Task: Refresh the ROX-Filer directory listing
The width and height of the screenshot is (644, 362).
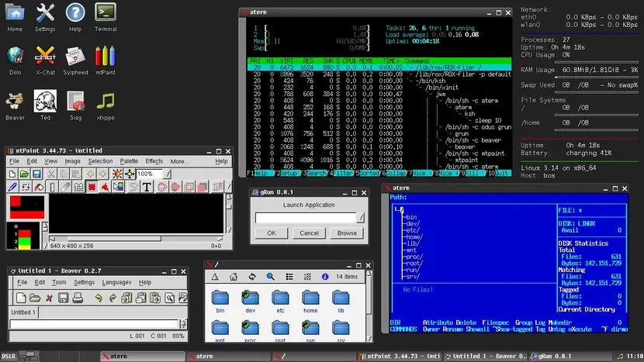Action: 251,277
